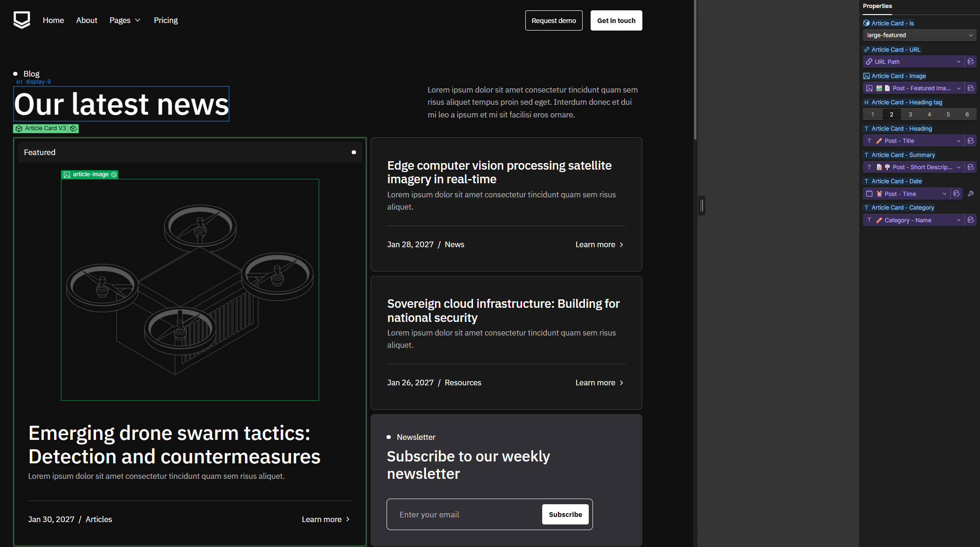Click the Subscribe button
This screenshot has width=980, height=547.
565,515
